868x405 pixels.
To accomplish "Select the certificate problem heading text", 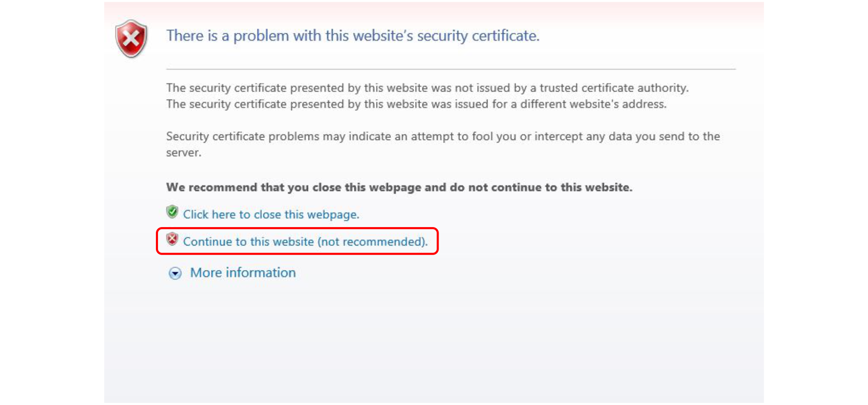I will coord(353,36).
